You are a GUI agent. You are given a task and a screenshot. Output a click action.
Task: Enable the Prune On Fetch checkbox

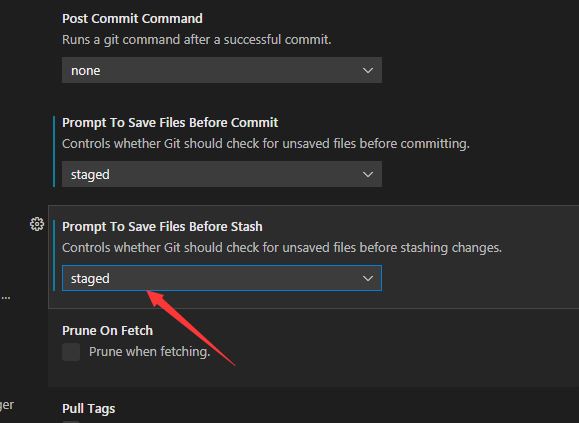click(x=71, y=352)
